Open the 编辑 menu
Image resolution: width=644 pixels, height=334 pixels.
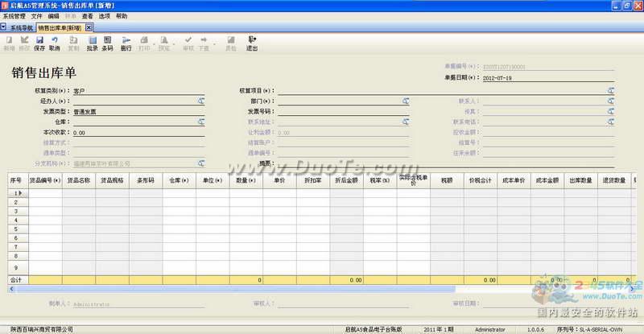[53, 16]
